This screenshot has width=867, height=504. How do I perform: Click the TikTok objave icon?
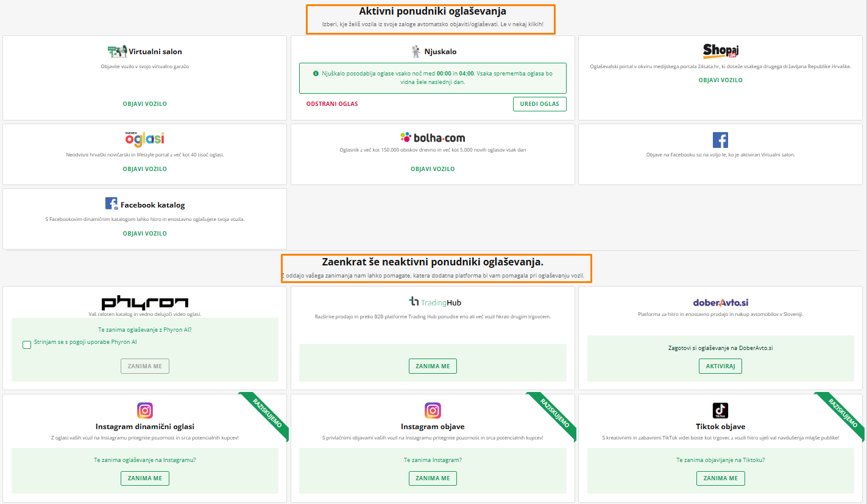[x=720, y=410]
